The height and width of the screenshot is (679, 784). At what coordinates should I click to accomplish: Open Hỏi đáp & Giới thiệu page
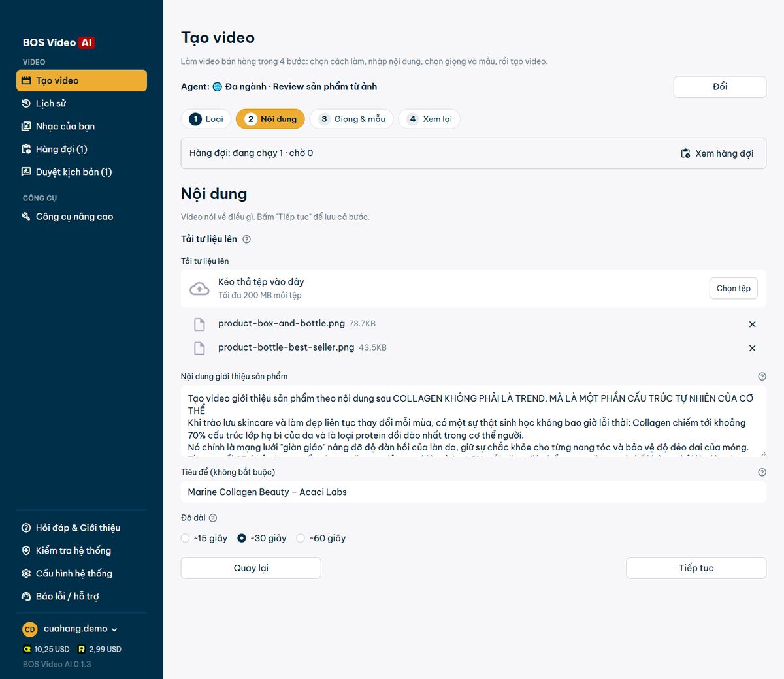(82, 528)
